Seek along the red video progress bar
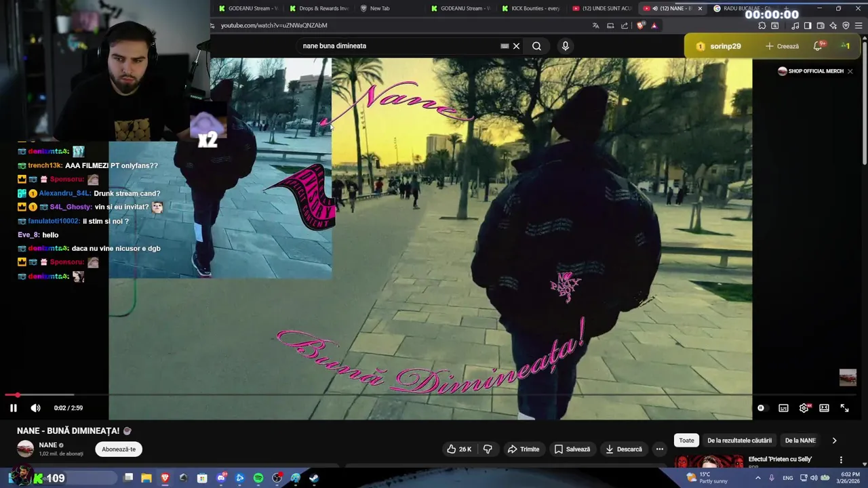This screenshot has width=868, height=488. 431,394
